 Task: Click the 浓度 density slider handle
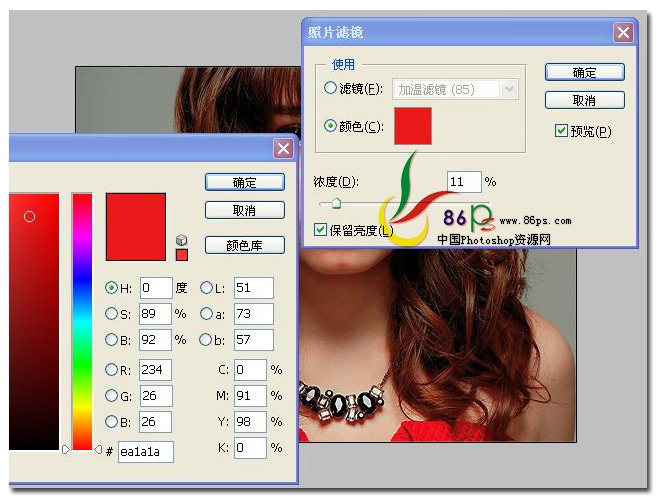tap(335, 203)
